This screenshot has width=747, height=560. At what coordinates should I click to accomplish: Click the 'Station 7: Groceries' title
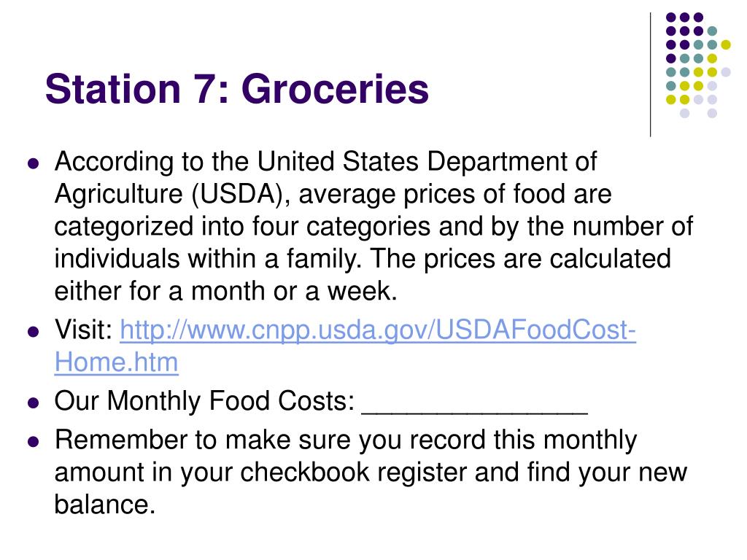point(237,89)
